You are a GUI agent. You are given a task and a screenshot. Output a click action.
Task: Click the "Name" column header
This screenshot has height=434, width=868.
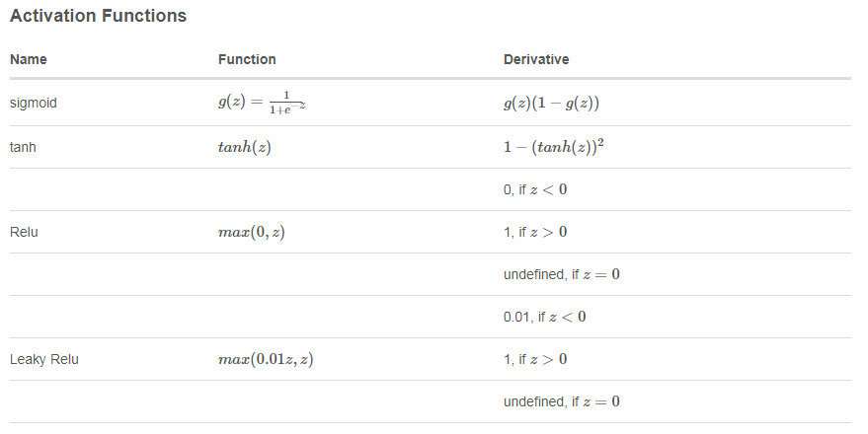pos(29,59)
